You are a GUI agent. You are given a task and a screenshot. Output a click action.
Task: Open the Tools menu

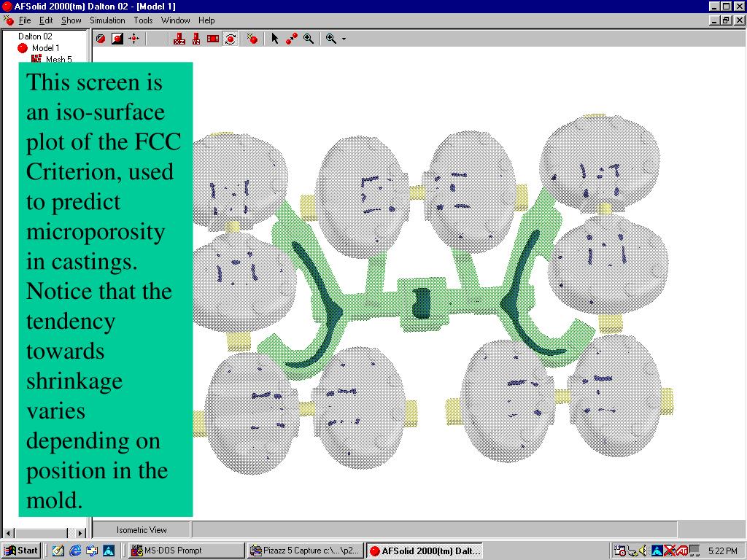point(143,20)
